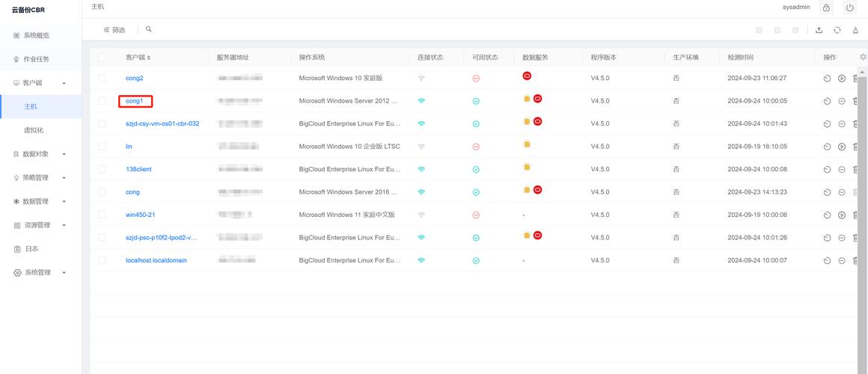Image resolution: width=868 pixels, height=374 pixels.
Task: Click the refresh icon in the toolbar
Action: point(837,30)
